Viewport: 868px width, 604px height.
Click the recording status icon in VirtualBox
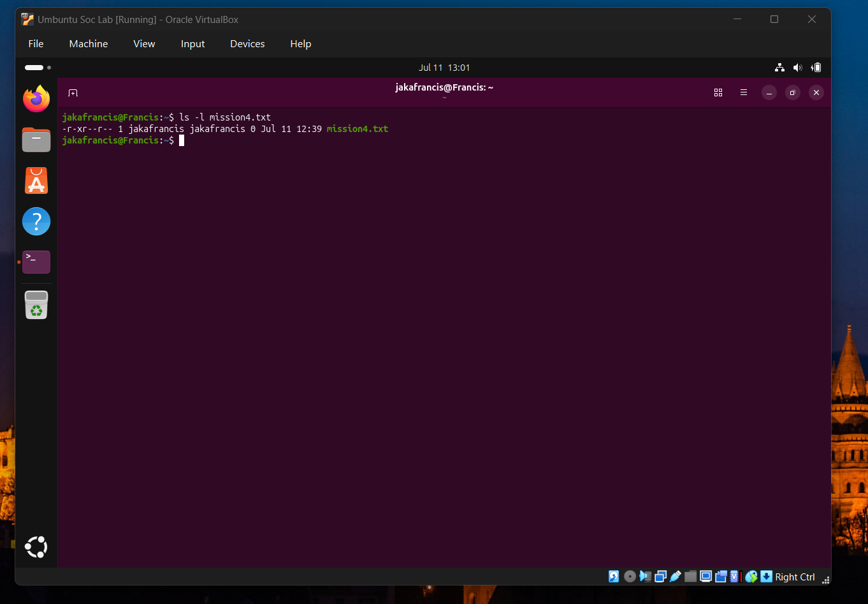pyautogui.click(x=721, y=577)
